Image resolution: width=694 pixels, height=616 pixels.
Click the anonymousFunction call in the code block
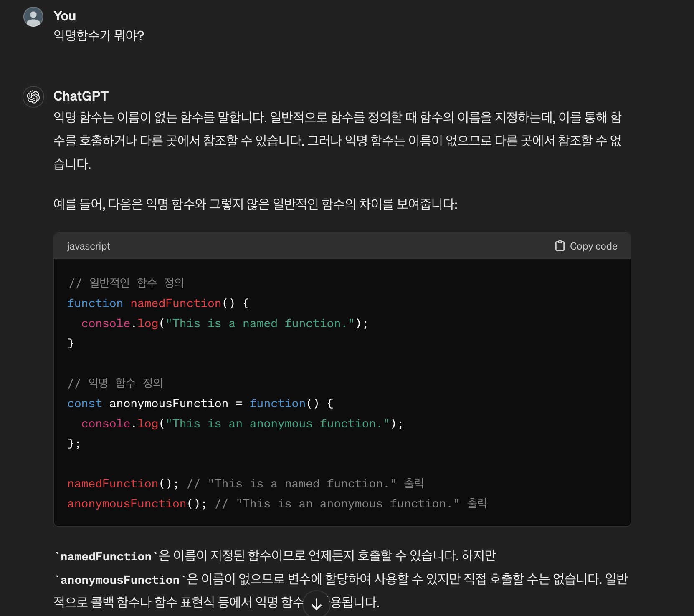tap(127, 503)
